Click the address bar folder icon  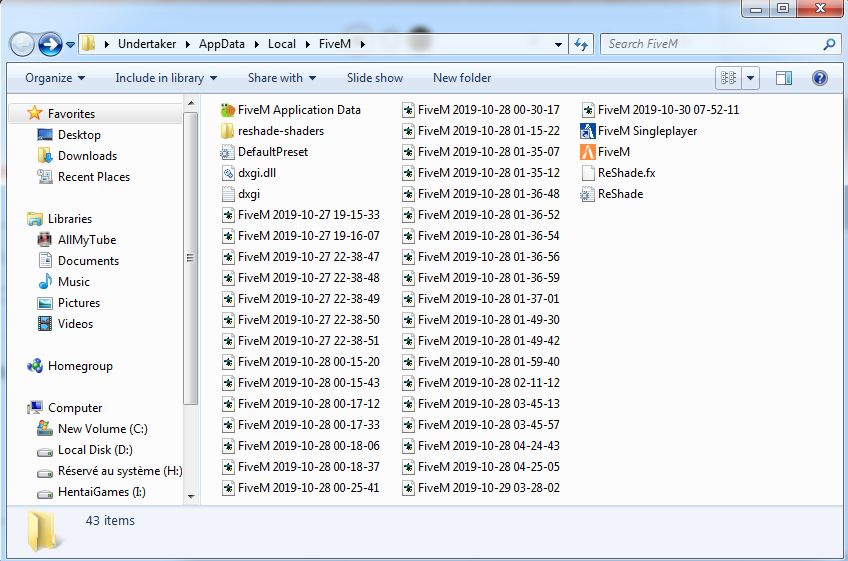88,44
